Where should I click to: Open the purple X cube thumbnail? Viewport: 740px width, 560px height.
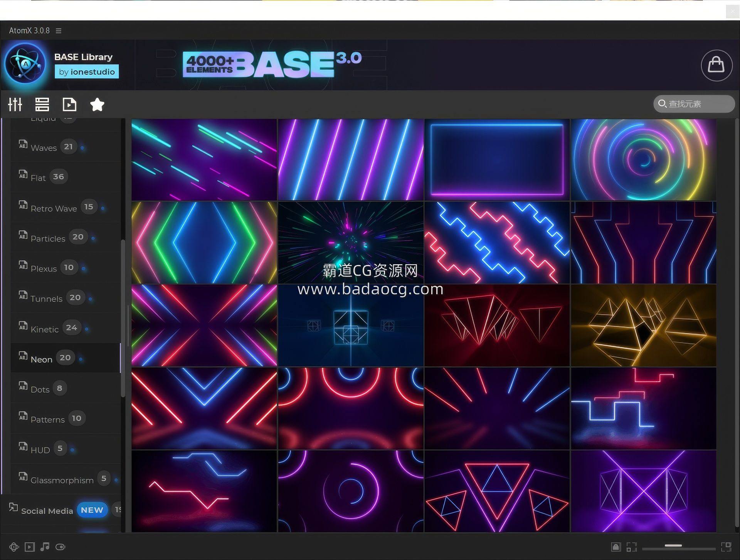tap(644, 491)
